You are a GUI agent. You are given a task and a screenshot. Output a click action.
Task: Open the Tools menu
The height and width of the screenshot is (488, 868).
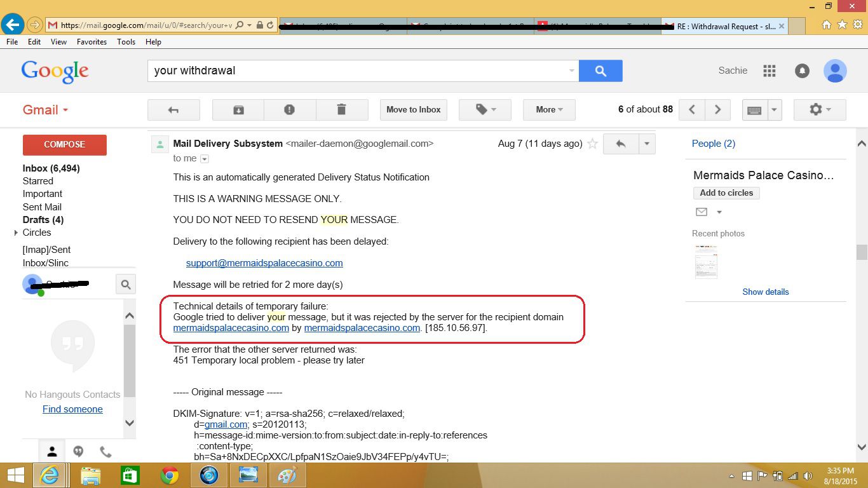[126, 41]
